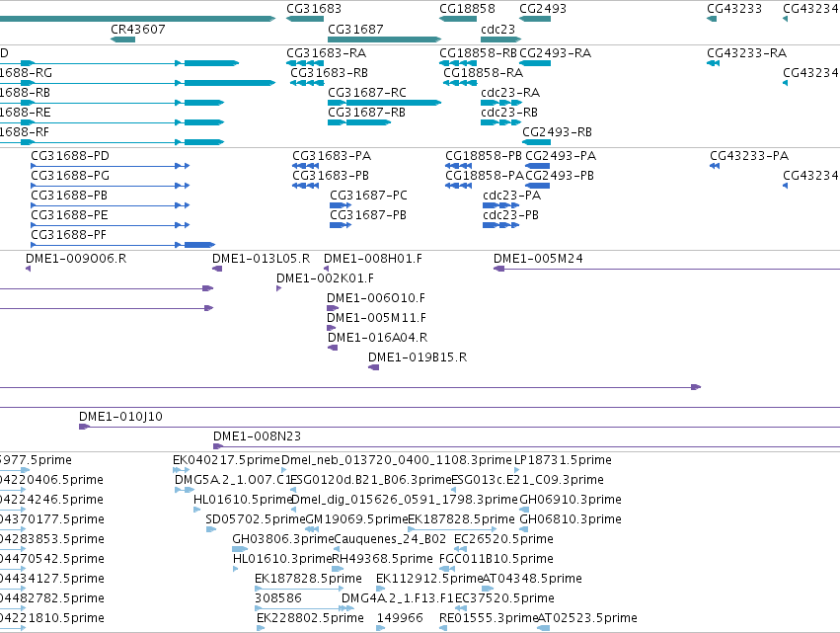This screenshot has height=633, width=840.
Task: Click the HL01610.5prime EST glyph
Action: pos(196,510)
